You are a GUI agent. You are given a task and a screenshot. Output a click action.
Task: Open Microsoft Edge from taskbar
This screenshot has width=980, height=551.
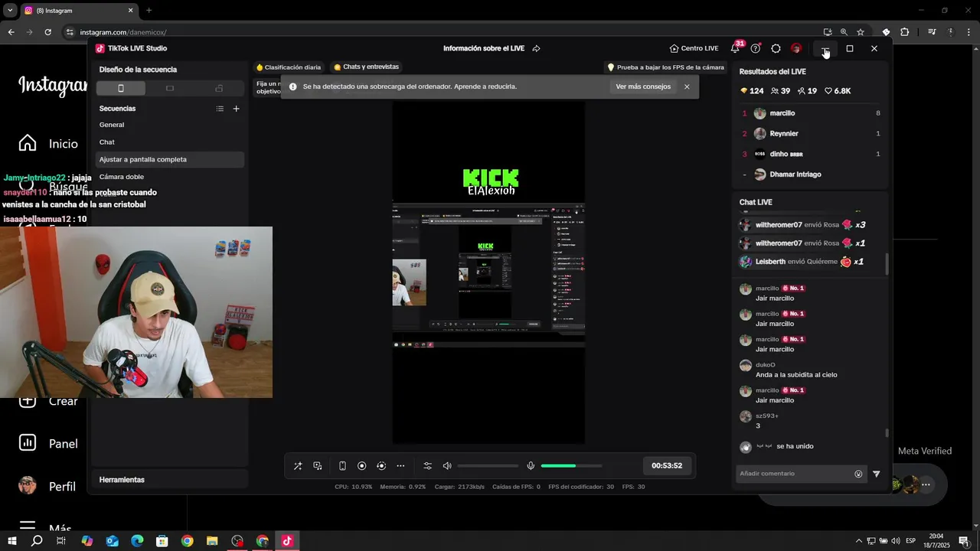(137, 541)
